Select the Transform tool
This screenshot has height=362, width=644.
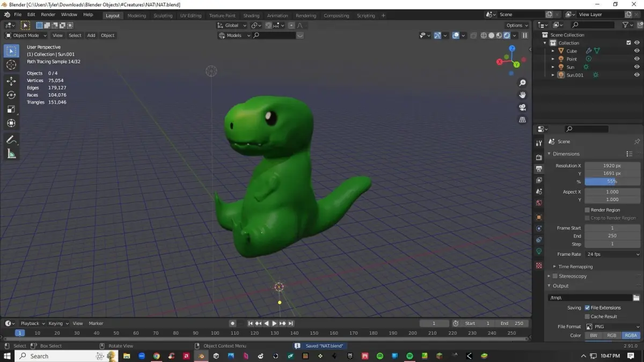(11, 123)
